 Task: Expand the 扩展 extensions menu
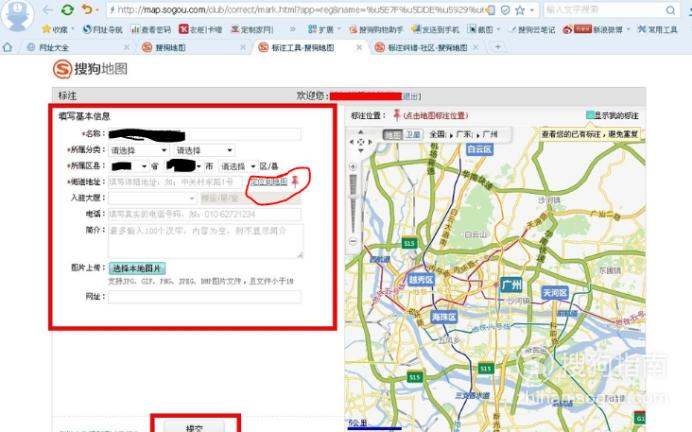pos(324,30)
